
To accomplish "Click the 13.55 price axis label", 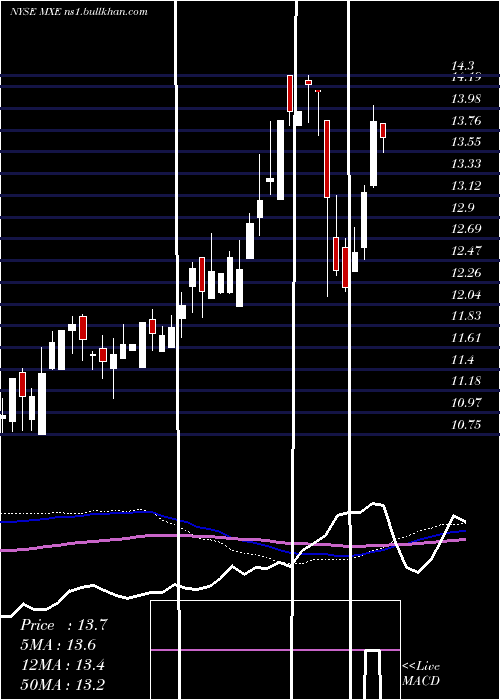I will click(466, 142).
